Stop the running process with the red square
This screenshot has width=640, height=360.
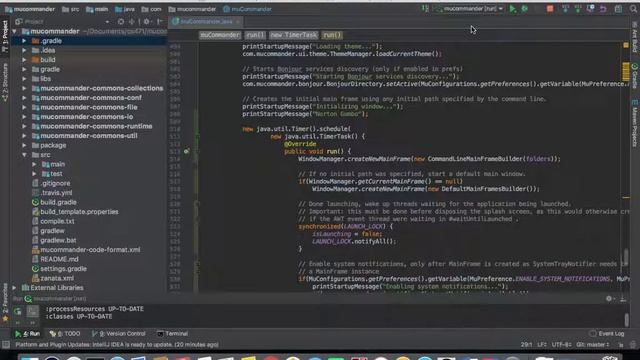(550, 9)
